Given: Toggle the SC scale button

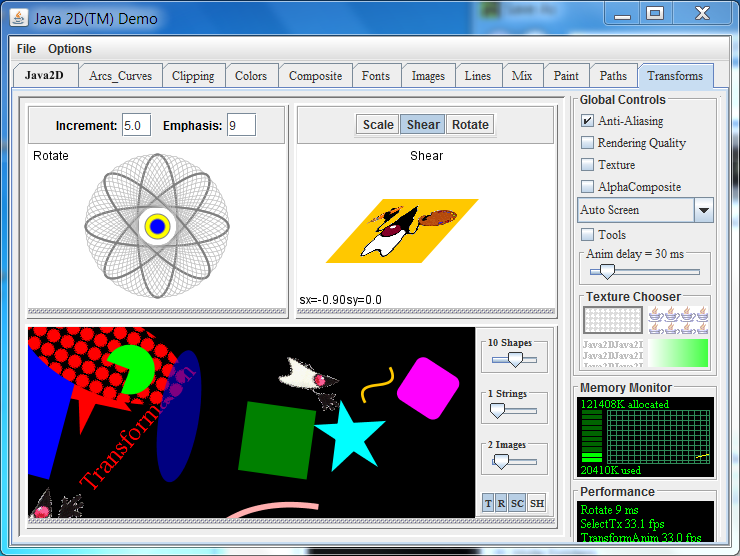Looking at the screenshot, I should pyautogui.click(x=517, y=503).
